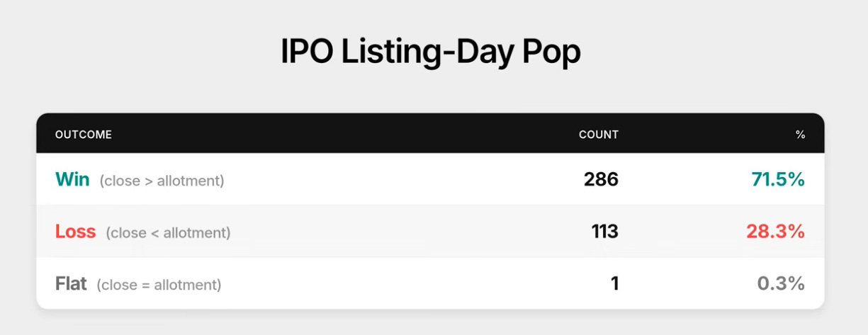Select the Loss table row
The width and height of the screenshot is (868, 335).
431,232
